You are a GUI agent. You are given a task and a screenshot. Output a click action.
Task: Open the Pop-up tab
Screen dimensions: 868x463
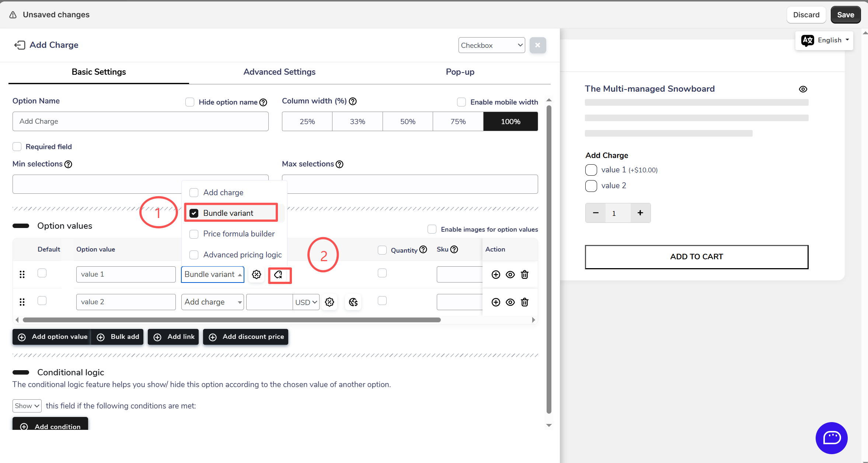tap(460, 72)
